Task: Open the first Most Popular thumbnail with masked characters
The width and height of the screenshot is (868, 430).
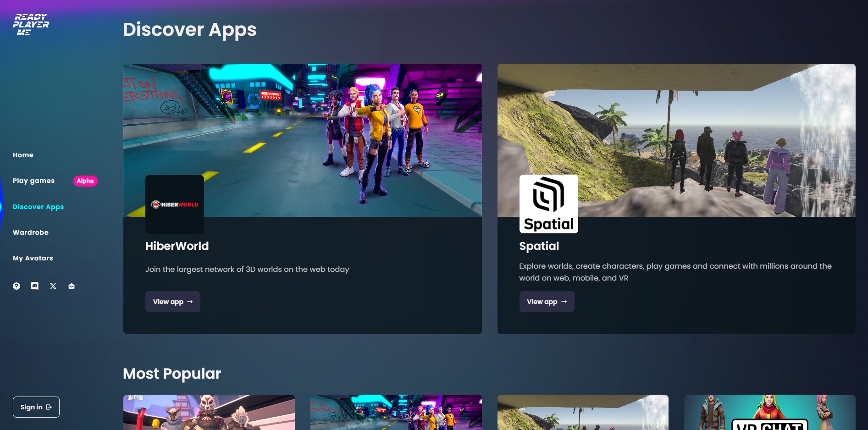Action: click(x=209, y=413)
